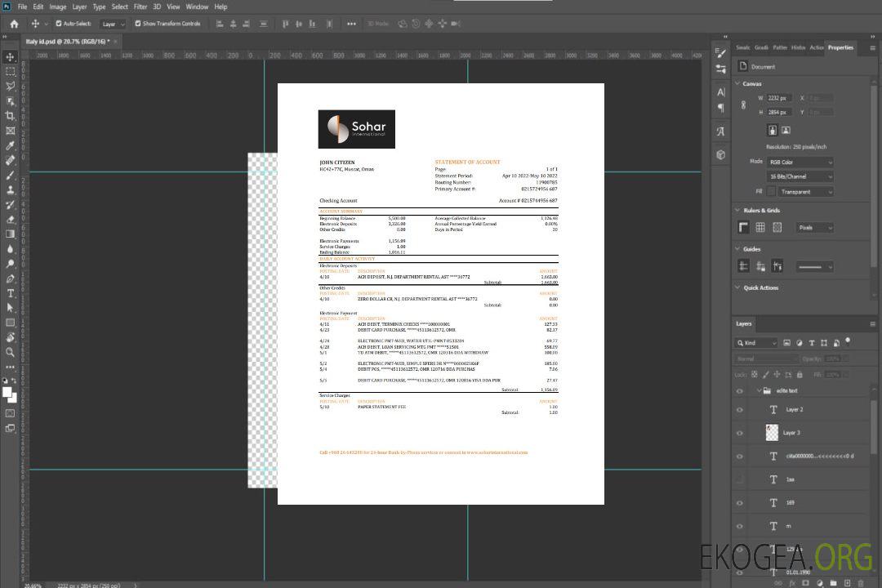
Task: Select the Clone Stamp tool
Action: tap(10, 190)
